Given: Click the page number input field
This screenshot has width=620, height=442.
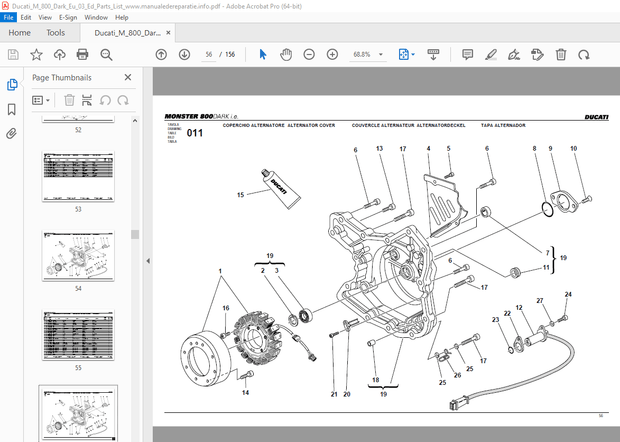Looking at the screenshot, I should pyautogui.click(x=209, y=55).
